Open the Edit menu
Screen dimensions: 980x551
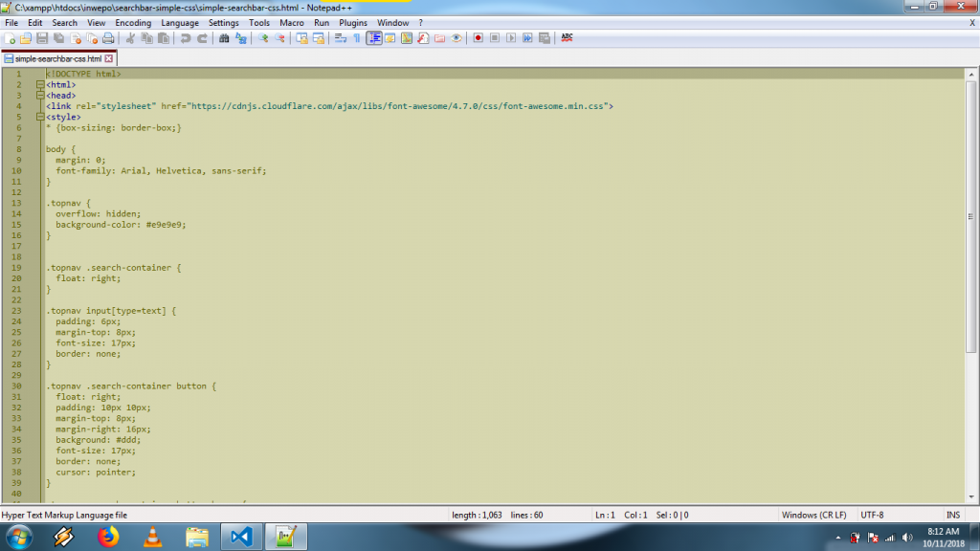point(35,23)
